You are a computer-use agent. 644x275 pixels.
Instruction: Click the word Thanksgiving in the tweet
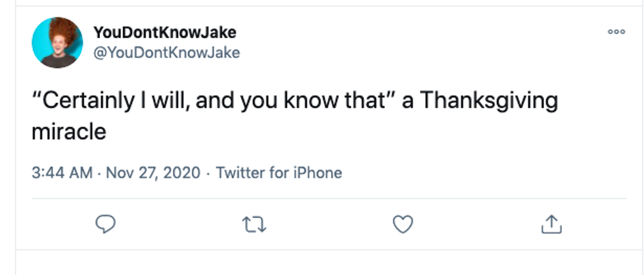click(489, 102)
